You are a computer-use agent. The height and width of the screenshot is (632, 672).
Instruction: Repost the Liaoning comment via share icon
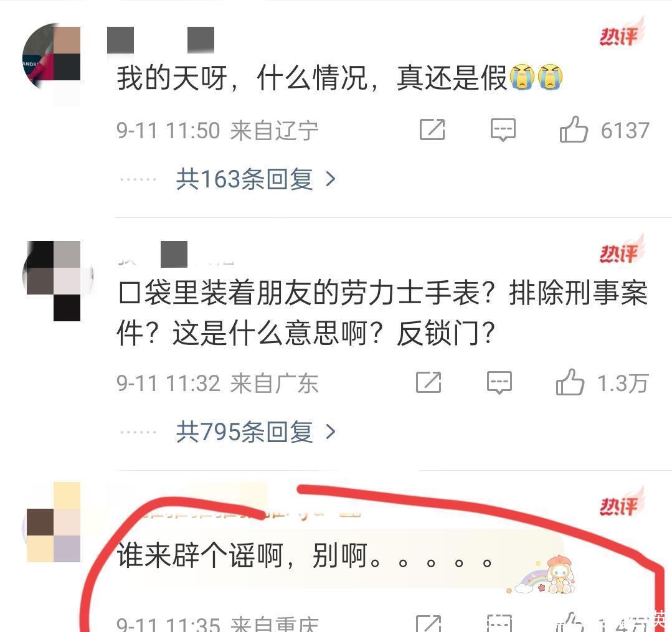tap(432, 130)
